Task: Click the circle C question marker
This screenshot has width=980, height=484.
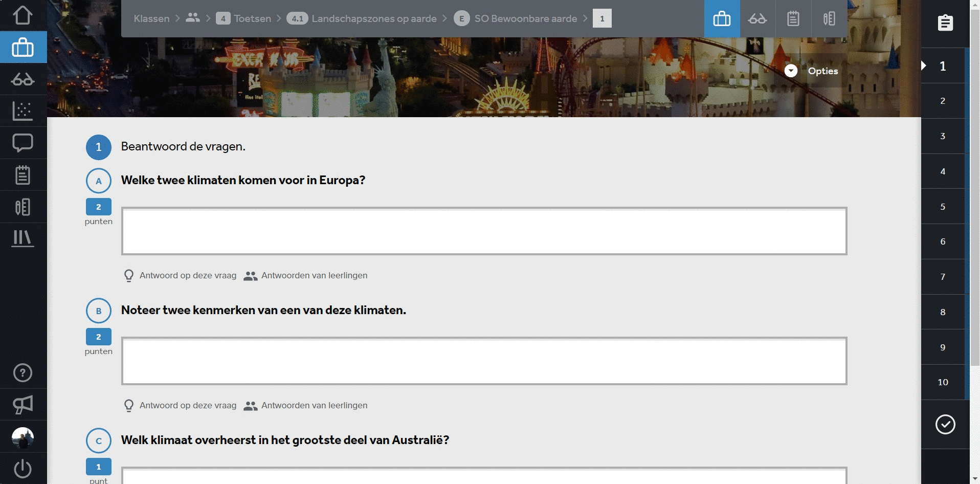Action: point(99,441)
